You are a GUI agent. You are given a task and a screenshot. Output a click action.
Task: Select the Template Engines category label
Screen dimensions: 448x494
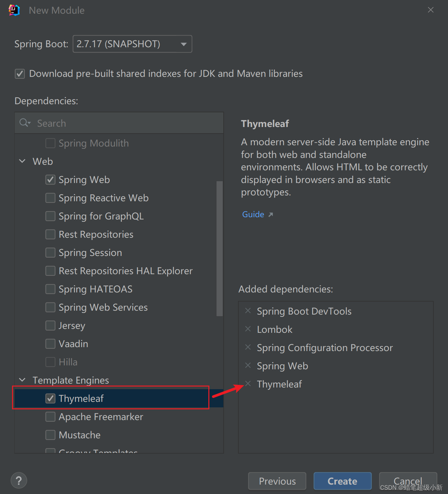pos(71,380)
